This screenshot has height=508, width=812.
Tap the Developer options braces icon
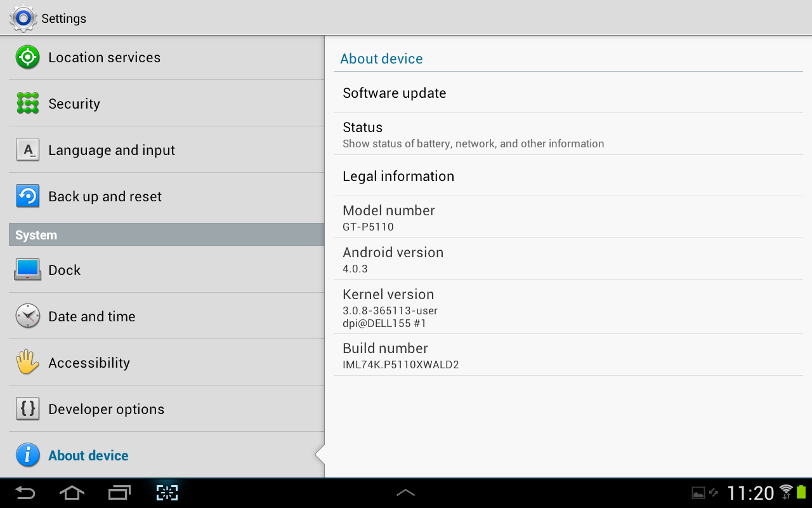(x=27, y=409)
